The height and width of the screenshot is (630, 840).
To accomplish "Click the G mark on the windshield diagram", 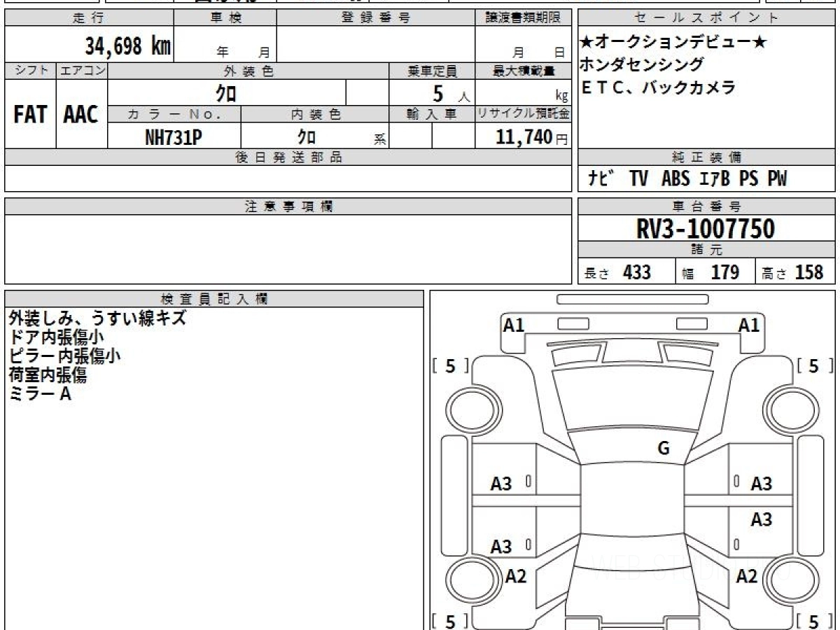I will pos(664,449).
